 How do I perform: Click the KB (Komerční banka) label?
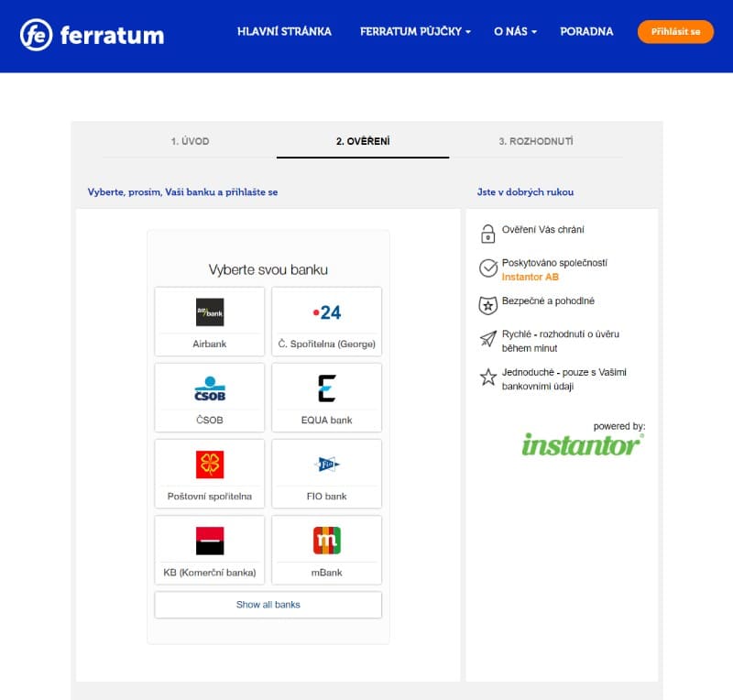click(x=210, y=573)
